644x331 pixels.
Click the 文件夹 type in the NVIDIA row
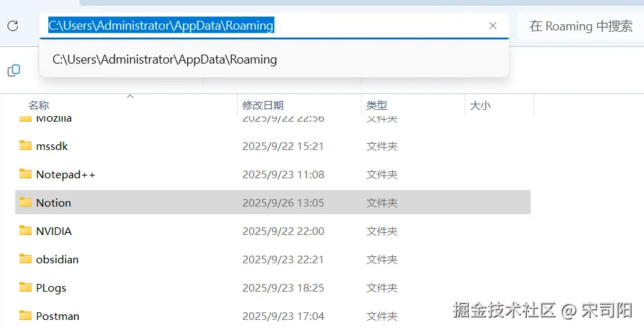(382, 231)
